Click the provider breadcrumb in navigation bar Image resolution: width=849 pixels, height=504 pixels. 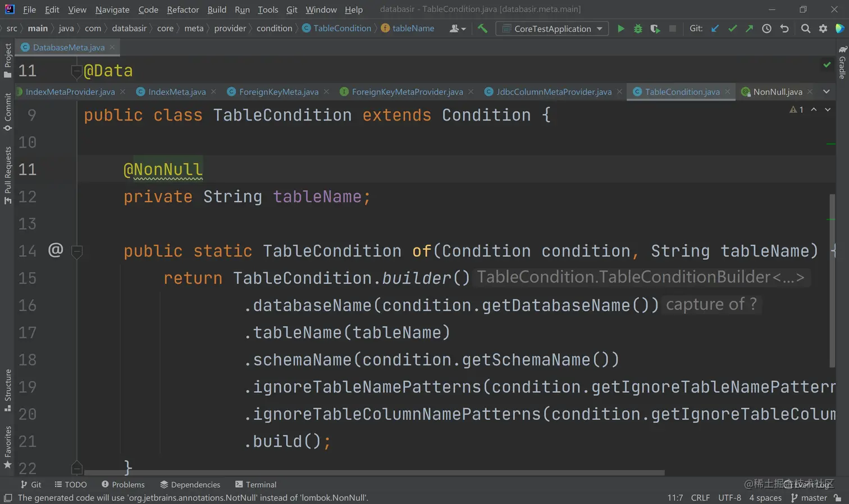(x=230, y=28)
